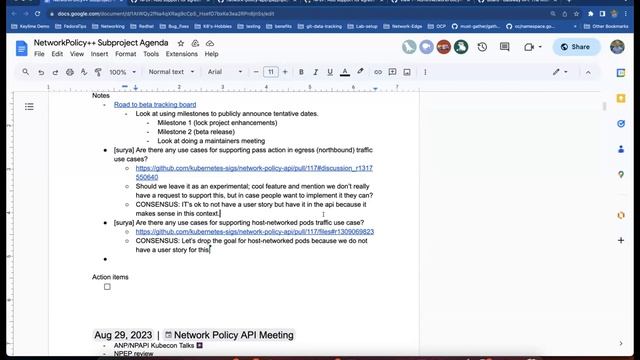Viewport: 640px width, 360px height.
Task: Increase font size with plus
Action: [x=285, y=72]
